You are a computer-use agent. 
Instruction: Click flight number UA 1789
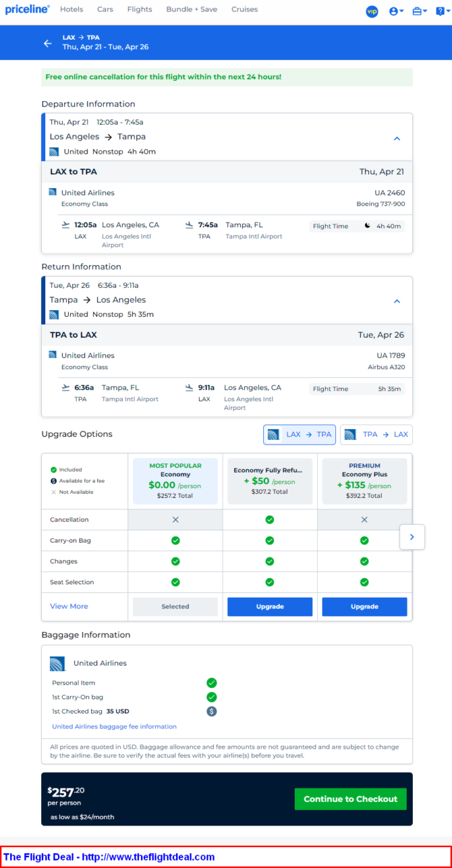pos(391,355)
